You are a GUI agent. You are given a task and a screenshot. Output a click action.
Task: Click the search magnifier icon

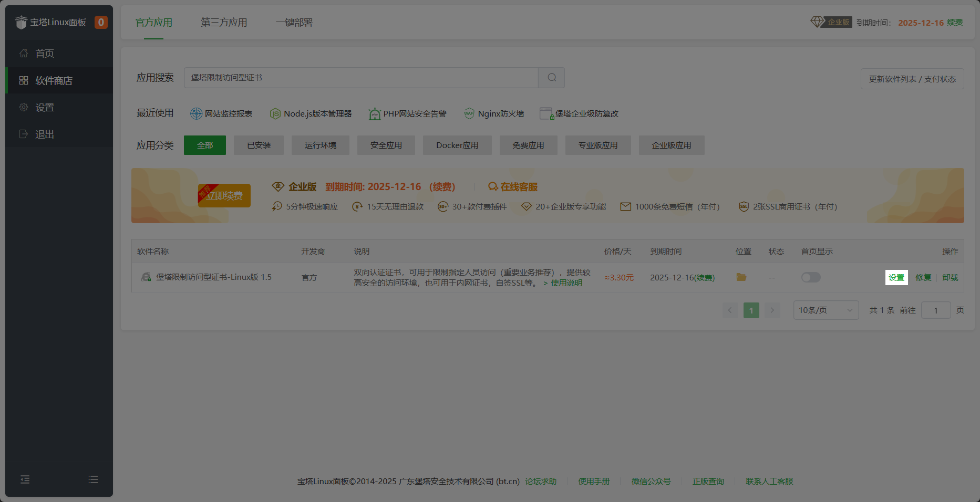(551, 77)
